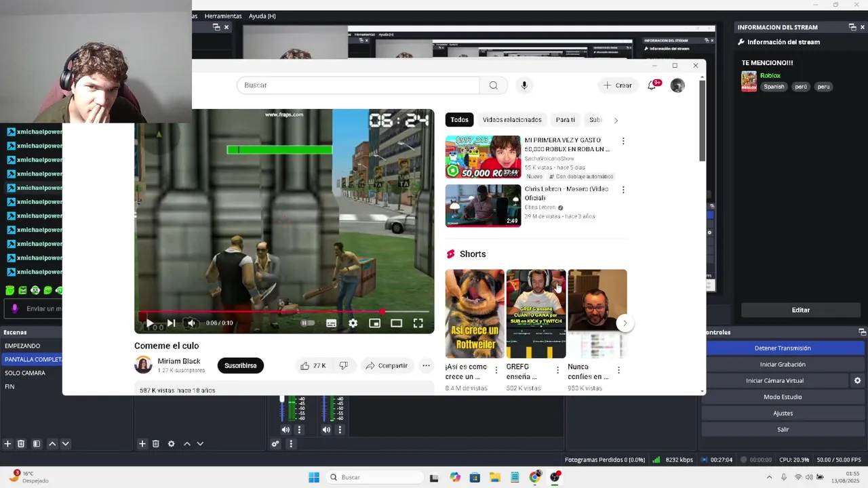Image resolution: width=868 pixels, height=488 pixels.
Task: Dislike the Comeme el culo video
Action: point(344,366)
